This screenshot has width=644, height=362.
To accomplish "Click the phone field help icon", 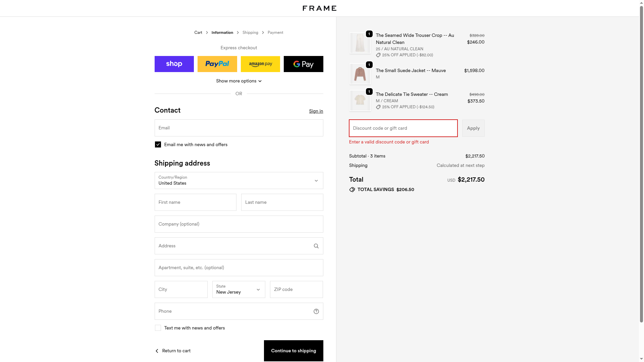I will tap(316, 311).
